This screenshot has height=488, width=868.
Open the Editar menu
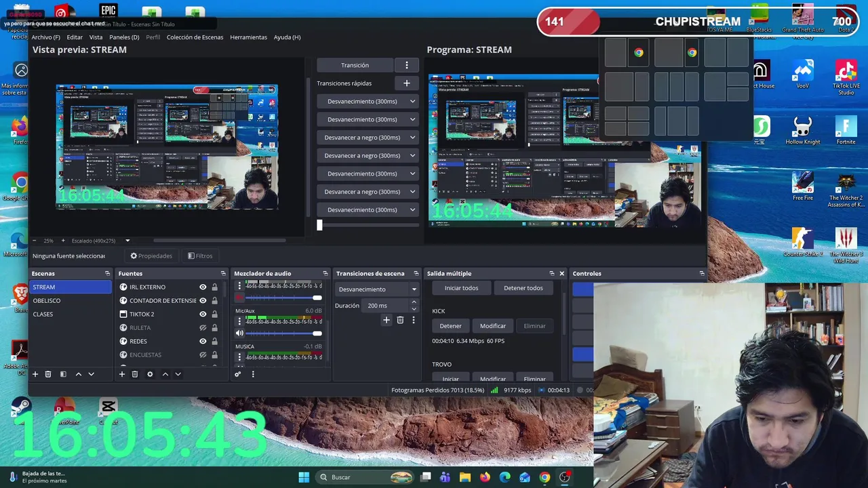(x=75, y=37)
